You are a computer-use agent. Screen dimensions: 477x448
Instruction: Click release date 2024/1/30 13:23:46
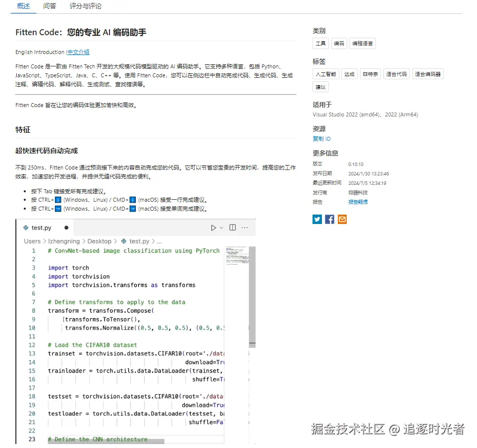pyautogui.click(x=369, y=174)
